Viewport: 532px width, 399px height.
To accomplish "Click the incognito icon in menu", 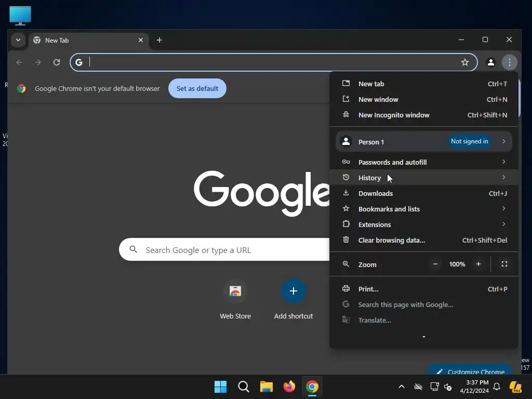I will pos(345,115).
